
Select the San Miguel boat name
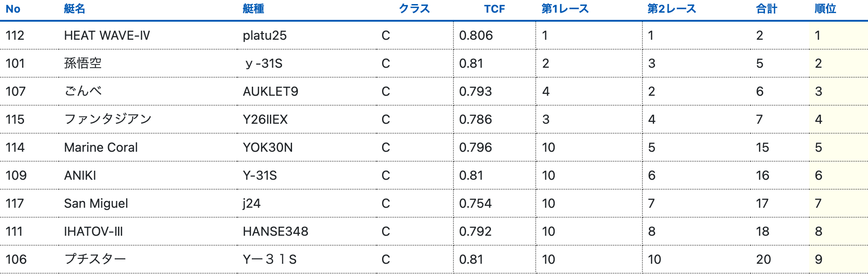pyautogui.click(x=96, y=204)
